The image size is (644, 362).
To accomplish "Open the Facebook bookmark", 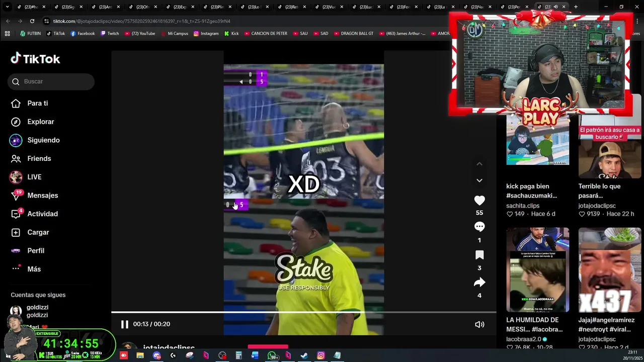I will [83, 34].
